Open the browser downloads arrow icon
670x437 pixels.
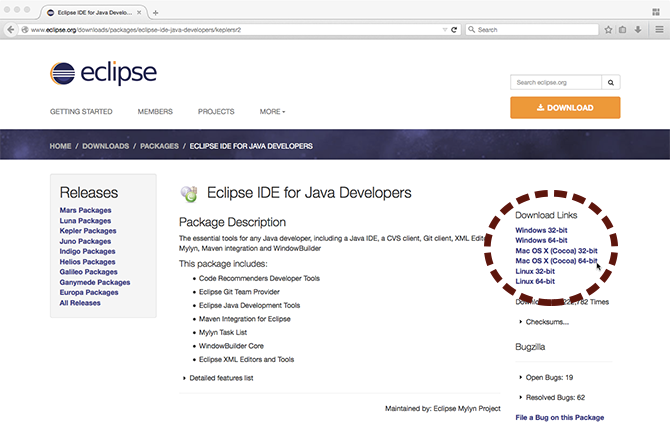[638, 29]
